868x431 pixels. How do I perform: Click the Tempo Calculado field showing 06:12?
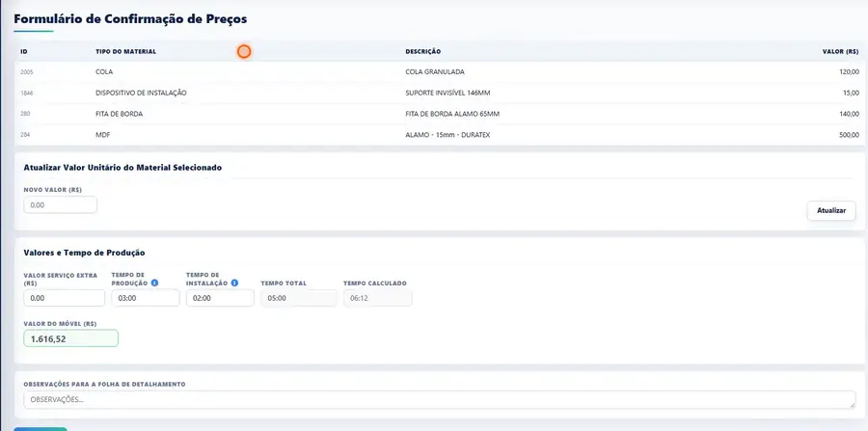click(x=377, y=298)
